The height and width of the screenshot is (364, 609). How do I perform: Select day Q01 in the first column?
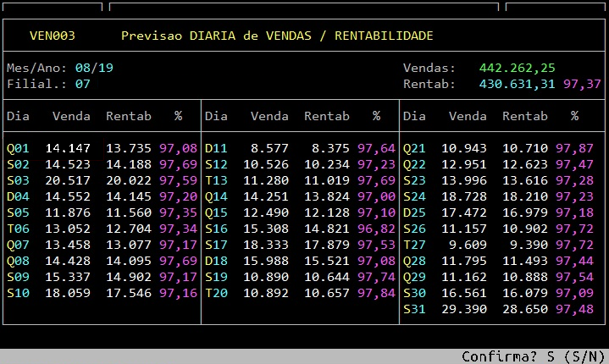pyautogui.click(x=18, y=148)
